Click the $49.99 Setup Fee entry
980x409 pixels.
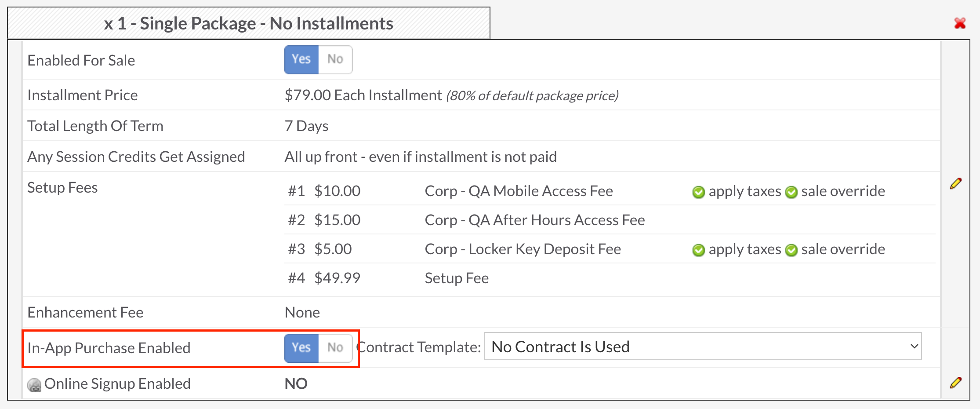point(337,278)
